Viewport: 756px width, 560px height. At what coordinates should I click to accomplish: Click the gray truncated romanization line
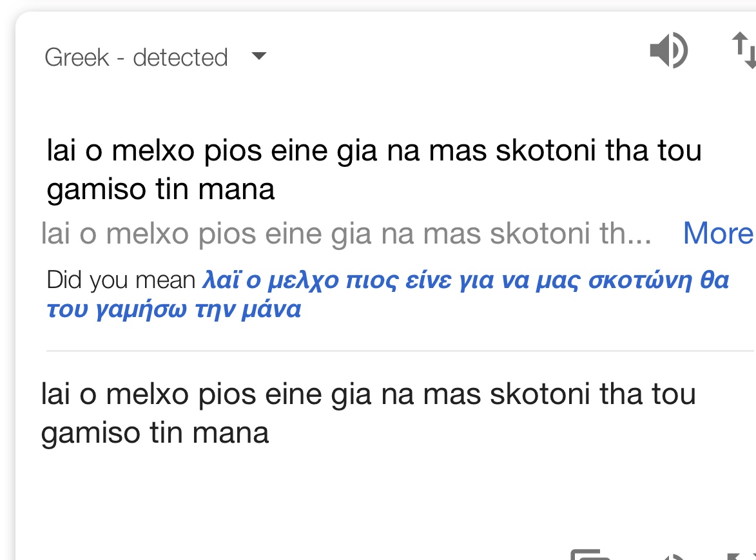click(346, 233)
